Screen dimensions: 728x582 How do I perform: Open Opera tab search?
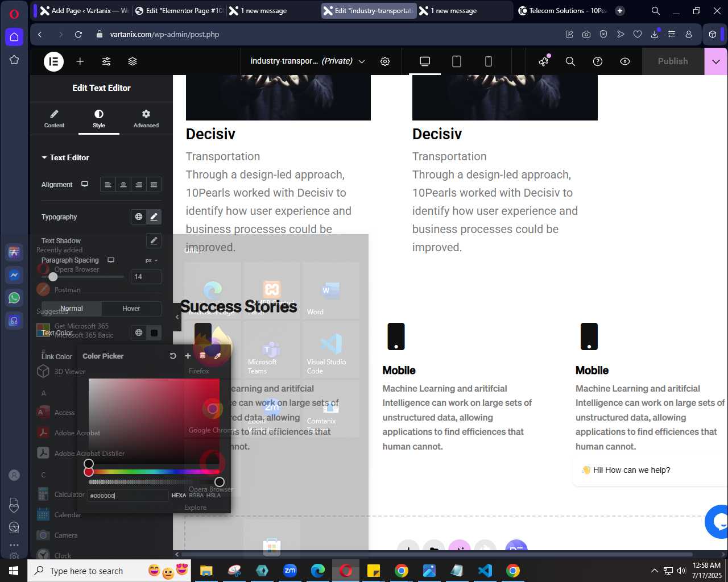(x=656, y=11)
